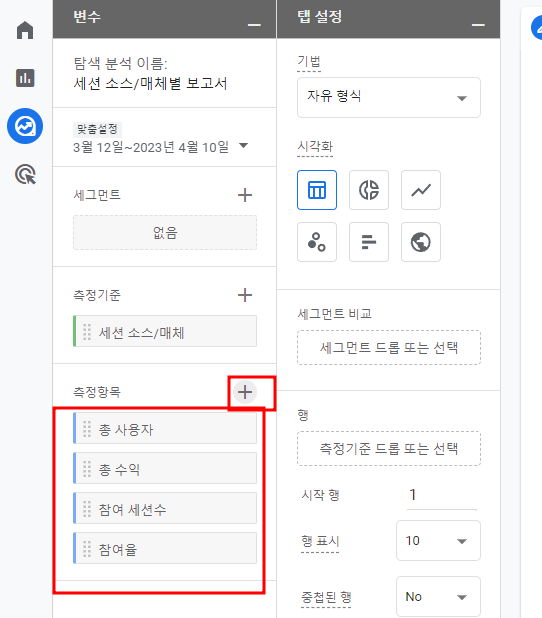Open the 기법 자유 형식 dropdown
542x618 pixels.
click(x=389, y=97)
